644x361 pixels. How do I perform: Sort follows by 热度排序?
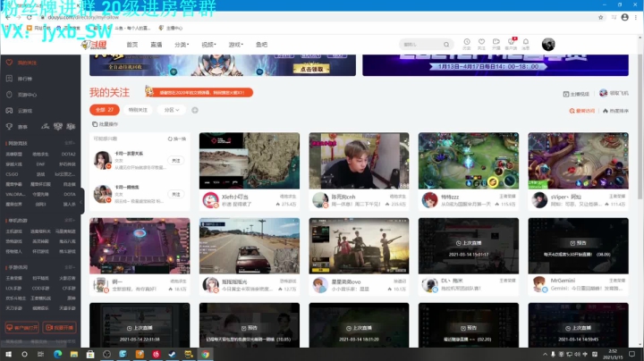click(615, 111)
